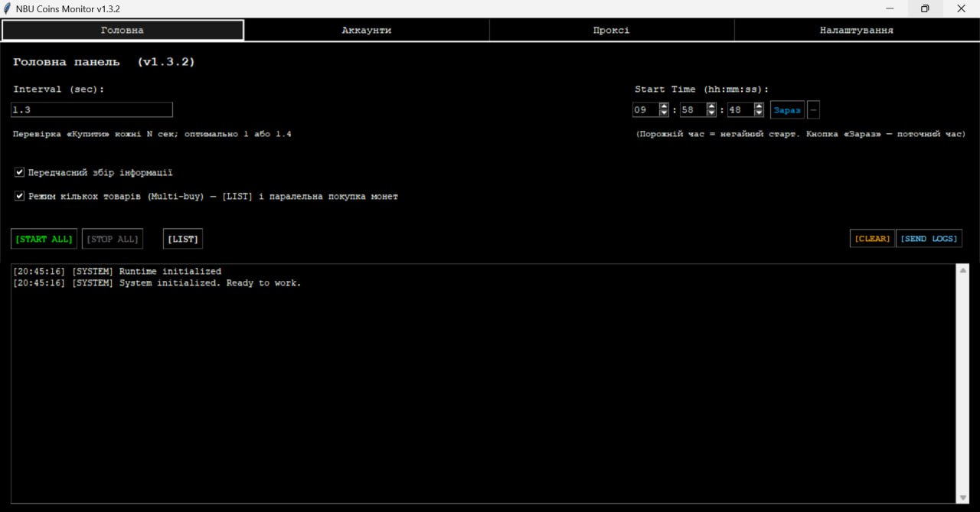The width and height of the screenshot is (980, 512).
Task: Set current time with Зараз button
Action: tap(787, 109)
